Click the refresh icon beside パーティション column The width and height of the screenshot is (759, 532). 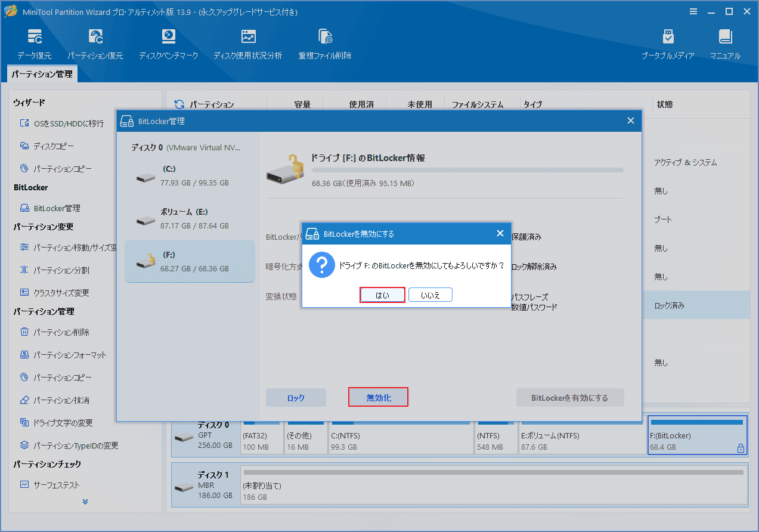[x=179, y=104]
